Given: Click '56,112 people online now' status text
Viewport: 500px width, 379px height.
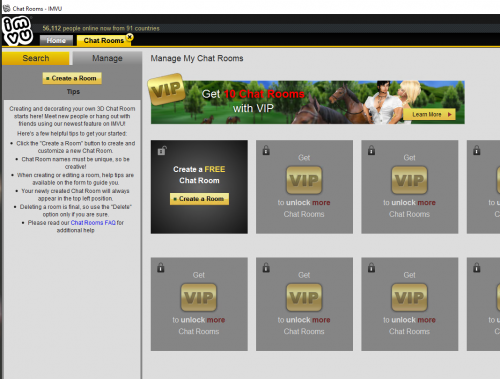Looking at the screenshot, I should pos(101,29).
